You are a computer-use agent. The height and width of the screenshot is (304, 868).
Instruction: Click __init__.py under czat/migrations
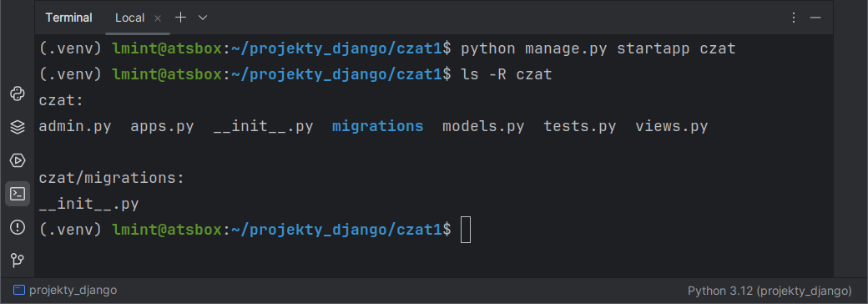pyautogui.click(x=88, y=205)
